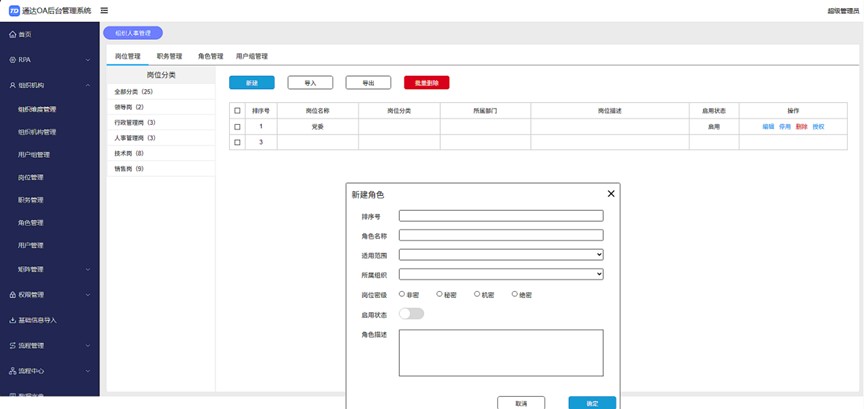
Task: Switch to the 职务管理 tab
Action: click(x=169, y=57)
